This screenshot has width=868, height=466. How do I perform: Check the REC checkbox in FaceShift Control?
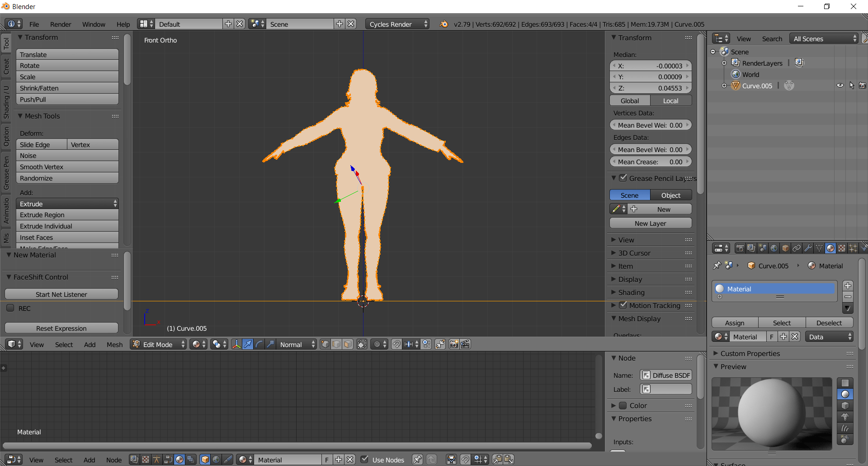(x=10, y=308)
